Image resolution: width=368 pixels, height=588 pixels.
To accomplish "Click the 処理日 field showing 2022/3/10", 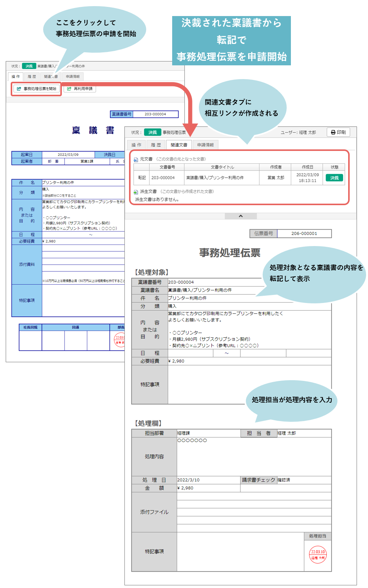I will pyautogui.click(x=208, y=480).
